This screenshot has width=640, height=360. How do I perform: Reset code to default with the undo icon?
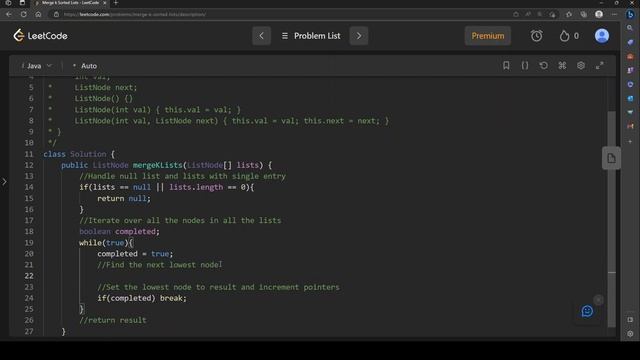coord(544,65)
